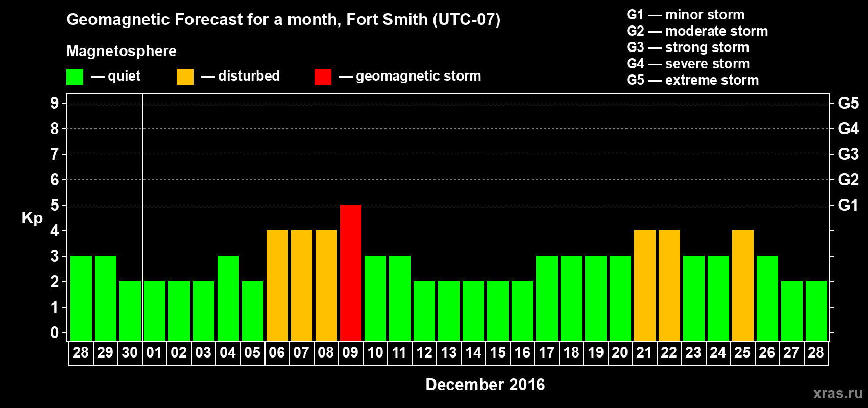Select the green bar above first day 28
This screenshot has height=408, width=868.
tap(81, 298)
